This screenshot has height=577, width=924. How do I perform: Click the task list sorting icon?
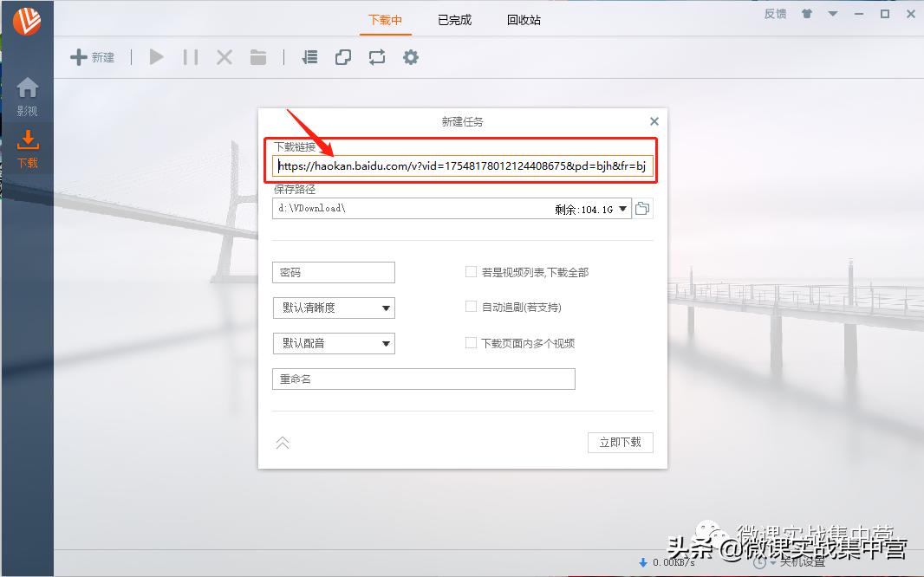[x=309, y=56]
